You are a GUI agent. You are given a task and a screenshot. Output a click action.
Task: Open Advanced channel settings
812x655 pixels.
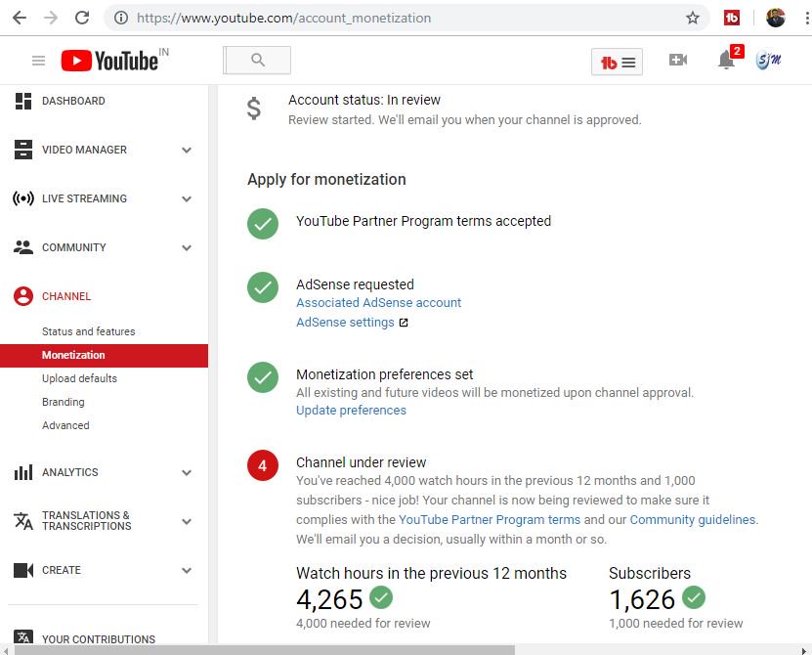coord(65,425)
